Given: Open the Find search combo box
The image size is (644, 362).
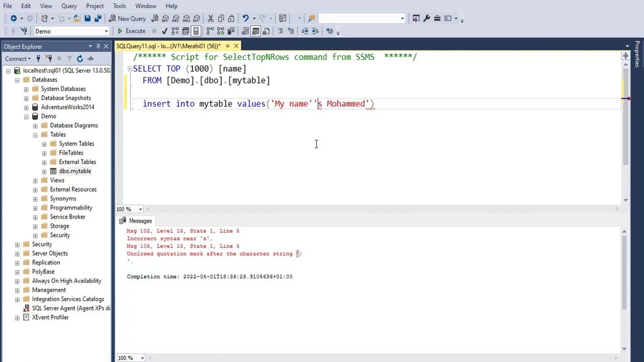Looking at the screenshot, I should point(362,19).
